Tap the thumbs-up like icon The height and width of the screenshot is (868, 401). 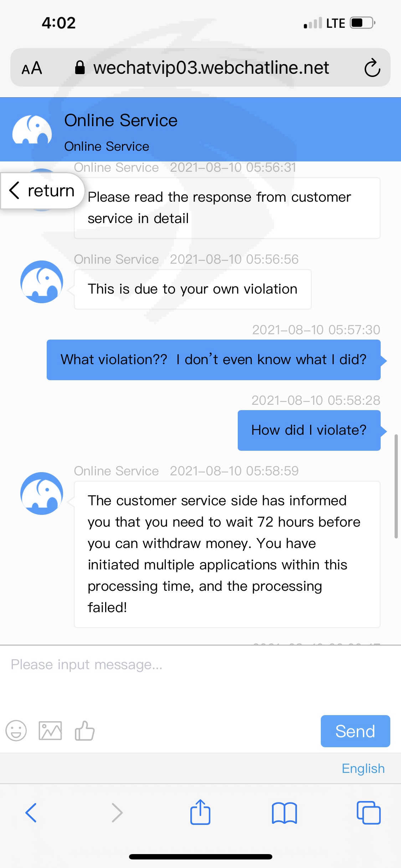coord(84,730)
